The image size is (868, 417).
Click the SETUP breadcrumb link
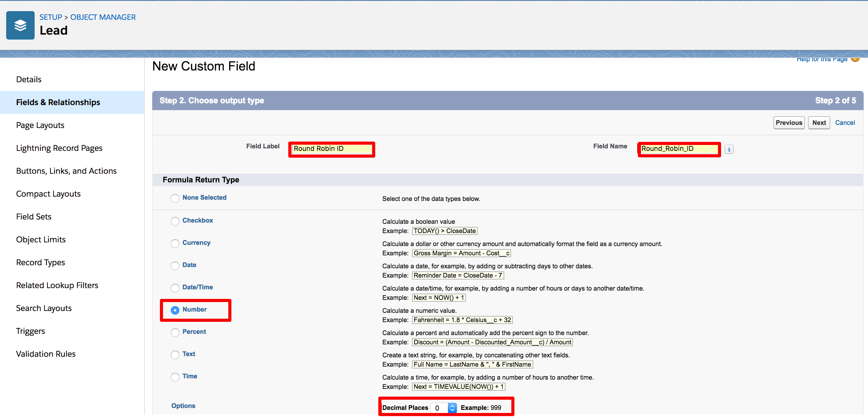coord(50,17)
